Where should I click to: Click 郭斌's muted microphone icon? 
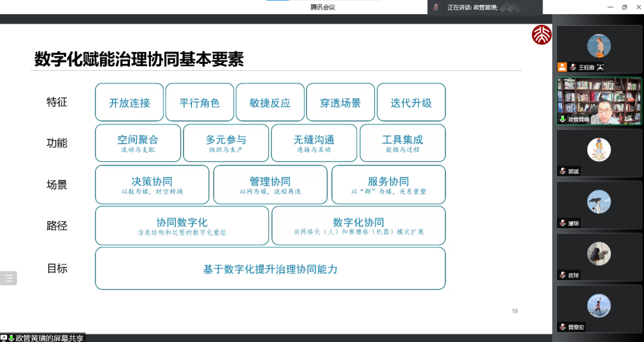[562, 172]
